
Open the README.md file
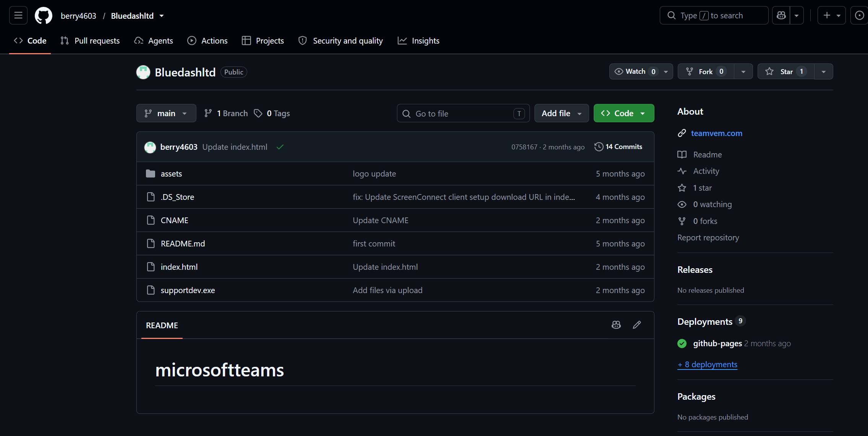click(183, 243)
